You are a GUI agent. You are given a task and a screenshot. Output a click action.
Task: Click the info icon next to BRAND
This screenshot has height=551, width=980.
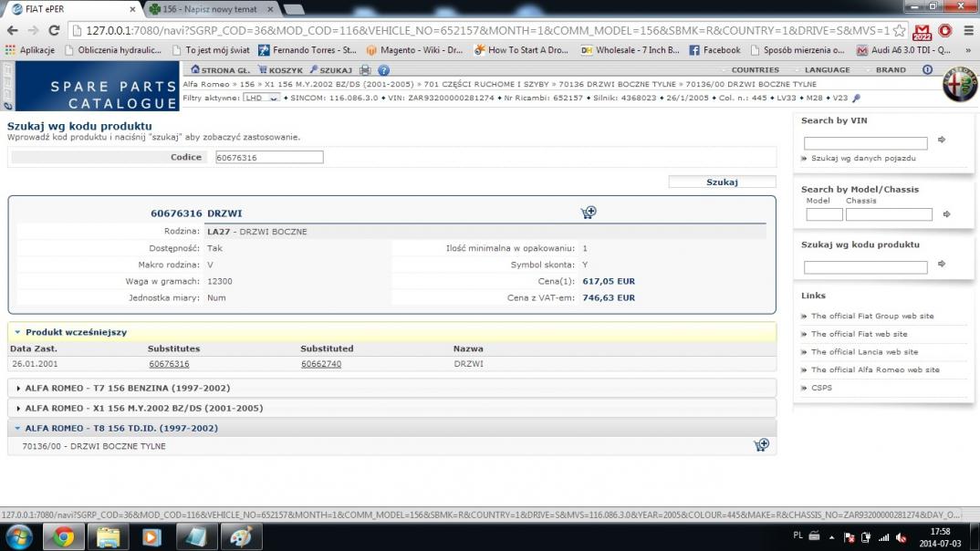point(927,69)
